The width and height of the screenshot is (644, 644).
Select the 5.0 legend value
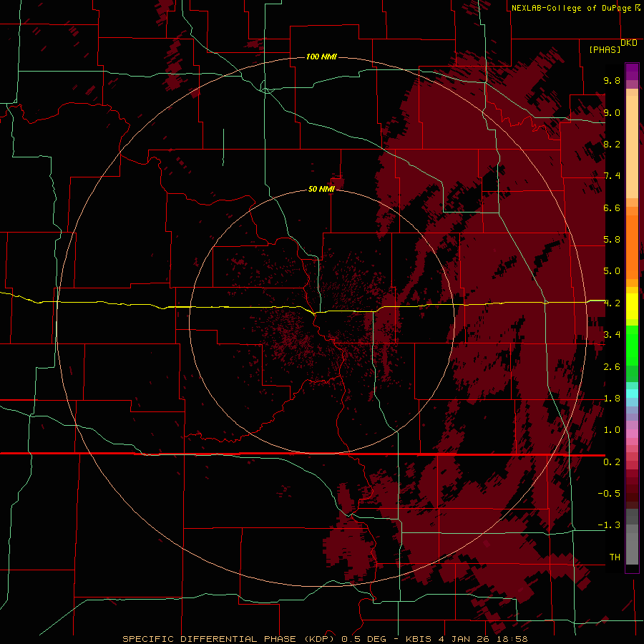pyautogui.click(x=612, y=271)
